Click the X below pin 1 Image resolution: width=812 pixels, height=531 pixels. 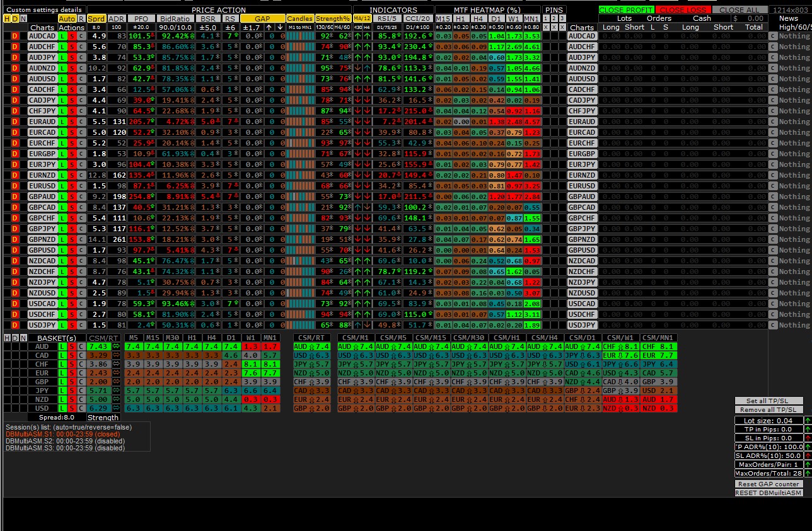point(546,27)
